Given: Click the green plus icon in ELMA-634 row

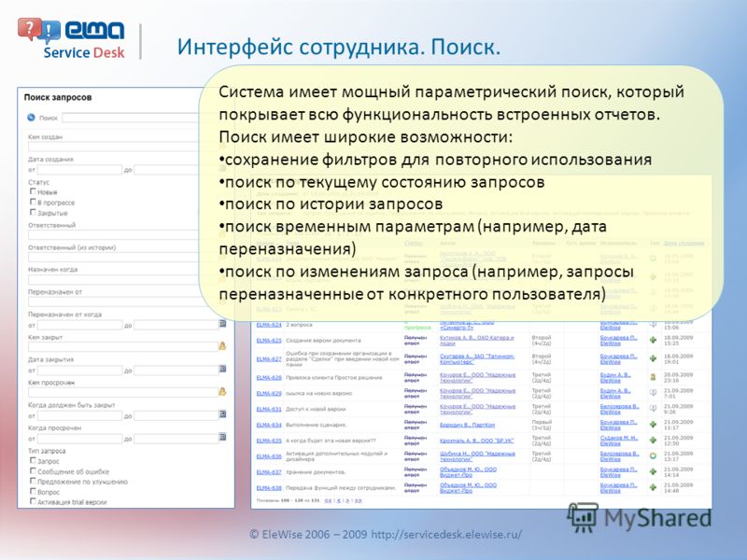Looking at the screenshot, I should 653,425.
